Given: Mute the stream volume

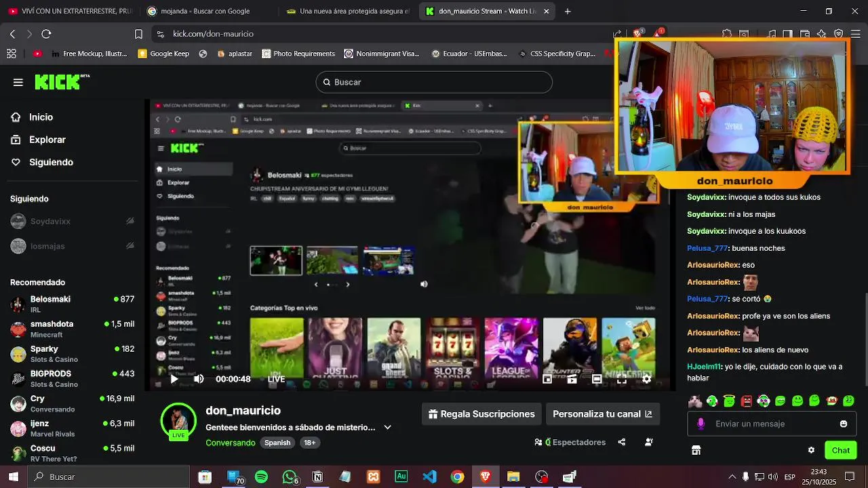Looking at the screenshot, I should 199,379.
